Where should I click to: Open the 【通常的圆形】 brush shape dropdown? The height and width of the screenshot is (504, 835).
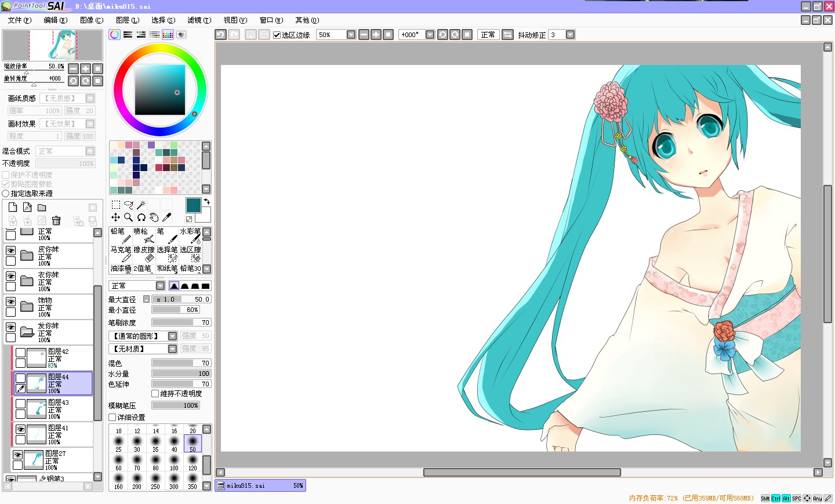(x=172, y=336)
